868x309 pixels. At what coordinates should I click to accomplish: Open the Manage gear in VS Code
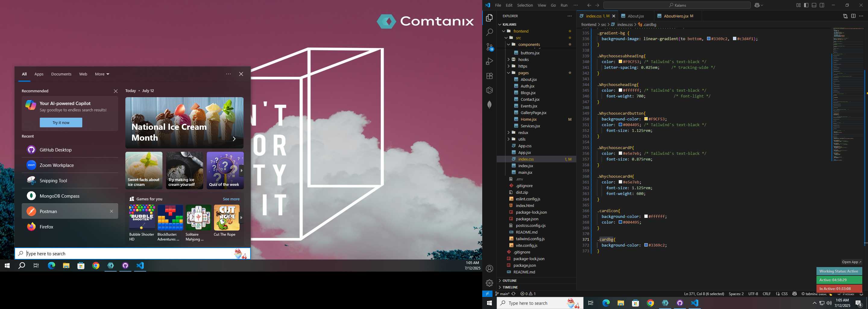click(489, 283)
